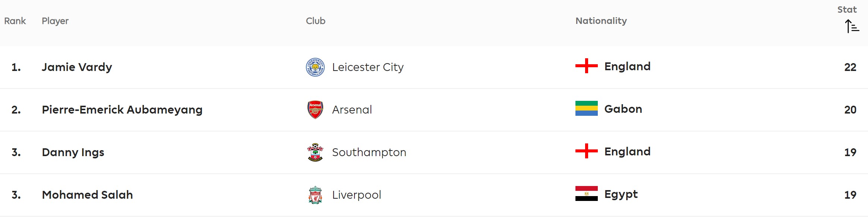Click the Gabon flag icon
Viewport: 868px width, 217px height.
point(587,108)
